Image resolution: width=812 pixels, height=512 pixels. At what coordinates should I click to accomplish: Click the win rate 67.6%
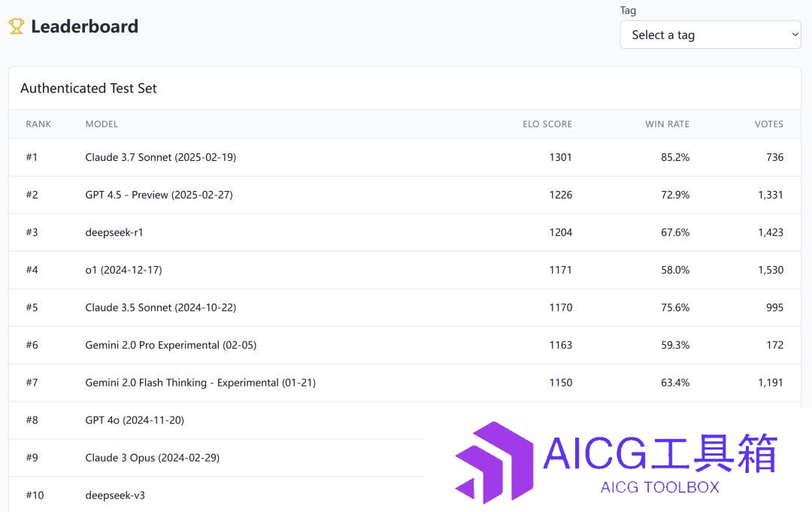click(675, 232)
